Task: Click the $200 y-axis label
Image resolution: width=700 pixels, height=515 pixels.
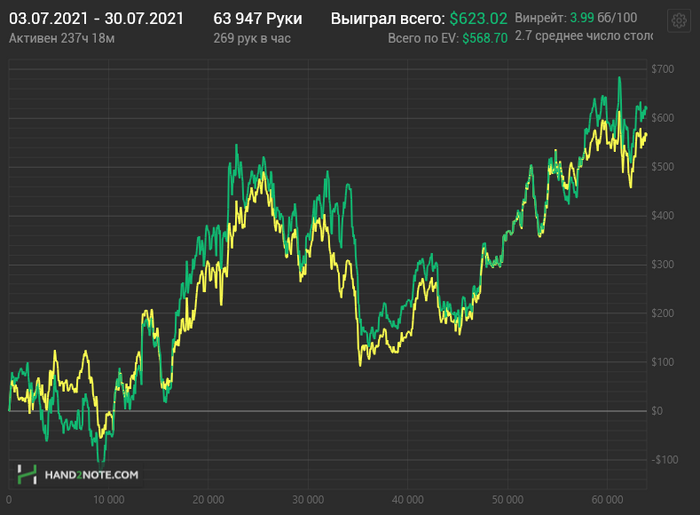Action: (x=662, y=313)
